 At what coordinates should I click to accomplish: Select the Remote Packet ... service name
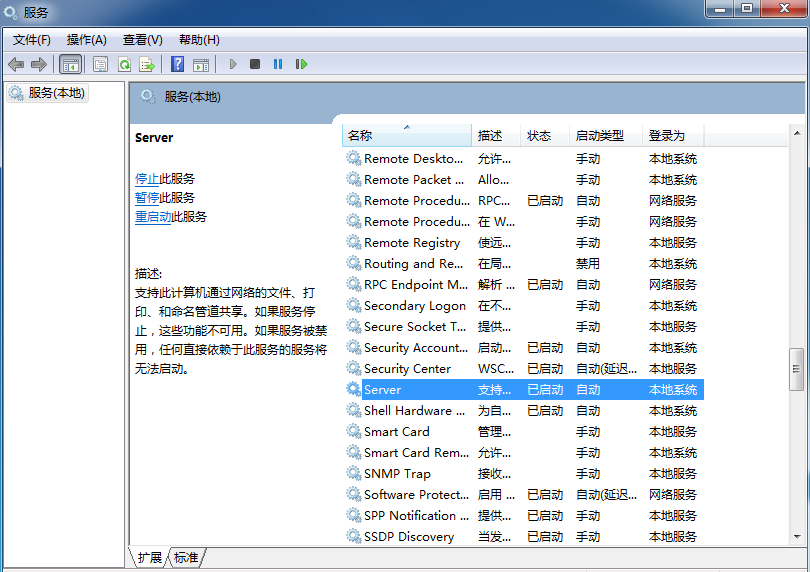click(414, 179)
